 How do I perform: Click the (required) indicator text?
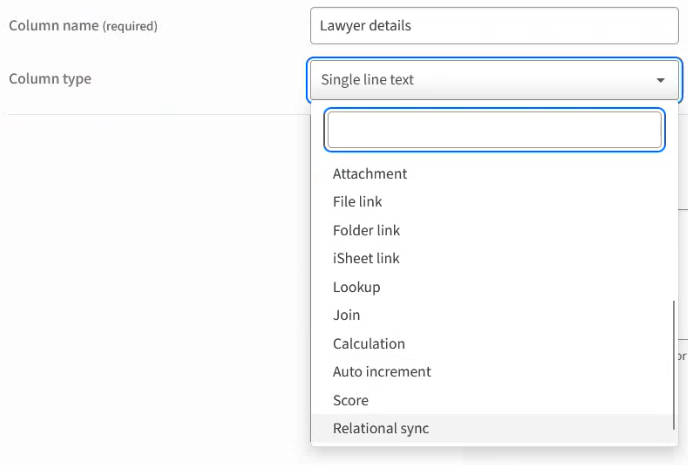(x=130, y=26)
